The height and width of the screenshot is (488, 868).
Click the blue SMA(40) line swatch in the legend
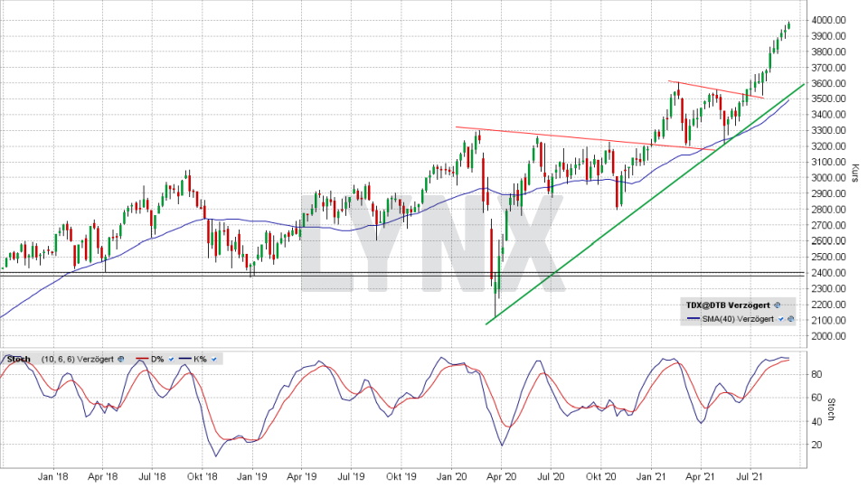pyautogui.click(x=693, y=319)
